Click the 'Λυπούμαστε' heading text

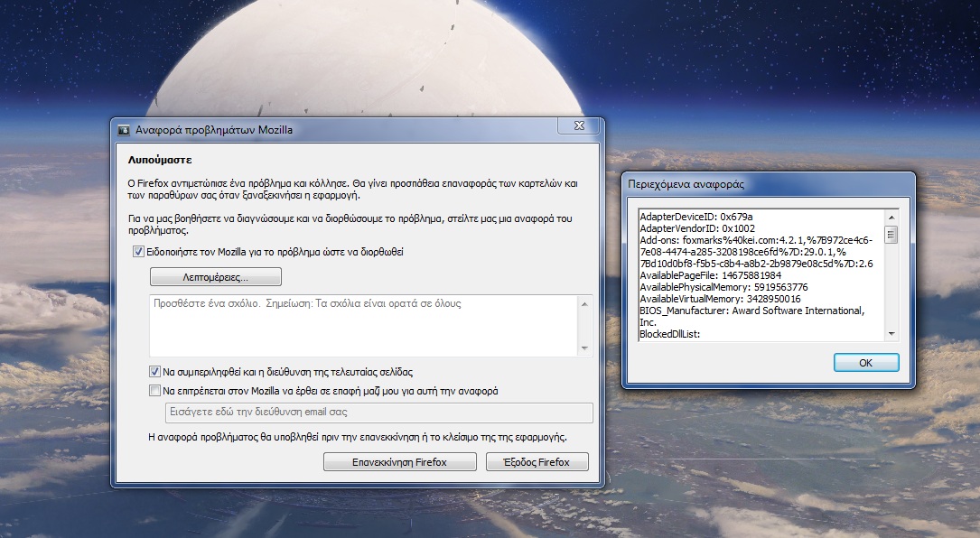point(159,160)
